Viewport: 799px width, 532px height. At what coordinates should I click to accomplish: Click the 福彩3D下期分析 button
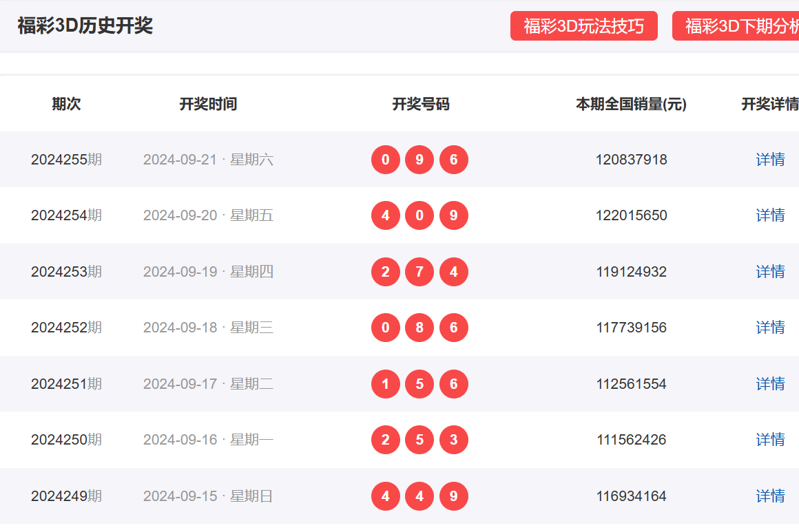[x=736, y=26]
